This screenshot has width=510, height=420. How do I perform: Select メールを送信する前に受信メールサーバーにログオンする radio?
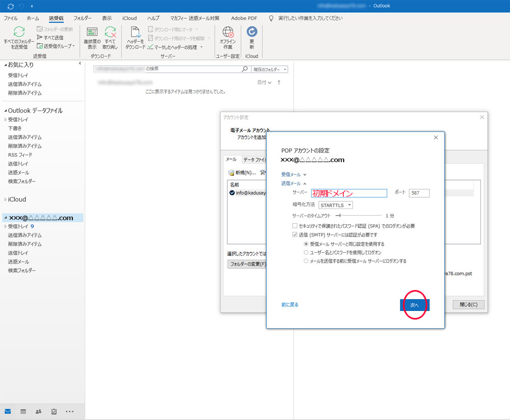tap(305, 260)
